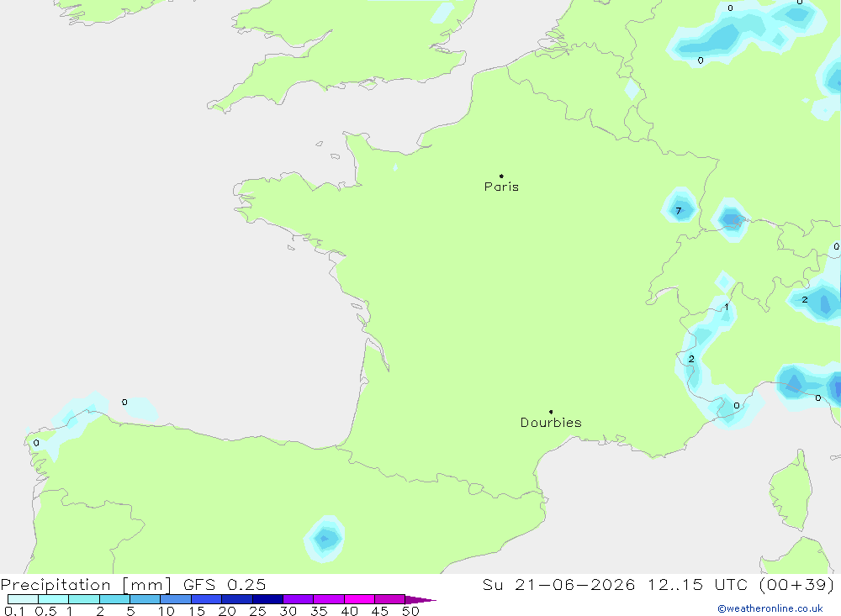Click the Corsica island on the map
The image size is (841, 616).
pos(791,491)
